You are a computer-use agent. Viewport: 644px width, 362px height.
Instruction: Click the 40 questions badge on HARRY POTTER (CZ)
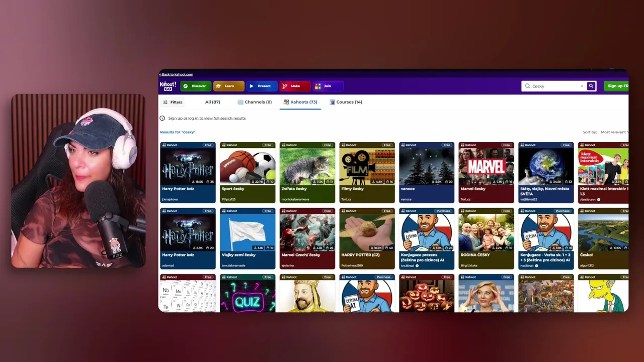pos(389,248)
